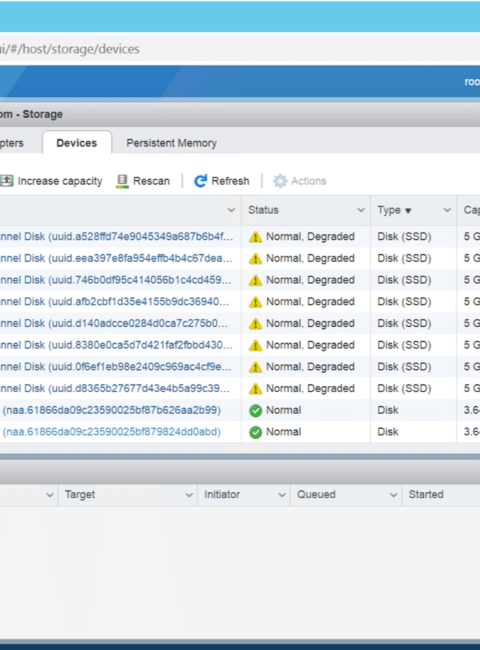480x650 pixels.
Task: Open disk link uuid.0f6ef1eb98e2409c969ac4cf9e
Action: coord(116,367)
